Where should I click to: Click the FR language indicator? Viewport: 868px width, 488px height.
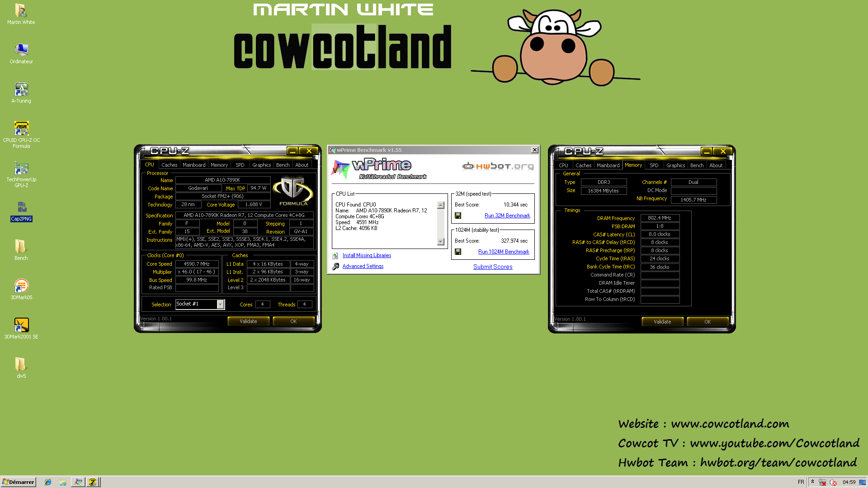pyautogui.click(x=801, y=482)
